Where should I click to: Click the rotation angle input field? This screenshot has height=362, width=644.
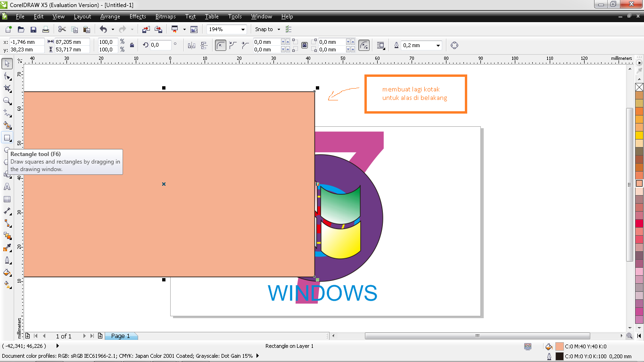click(x=161, y=45)
